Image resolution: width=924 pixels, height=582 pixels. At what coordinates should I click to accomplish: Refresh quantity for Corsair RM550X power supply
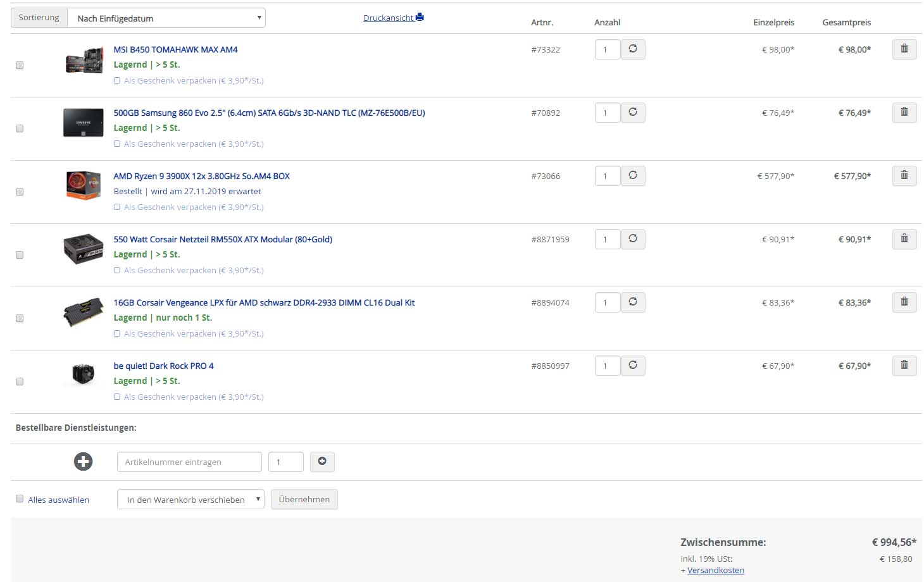tap(633, 239)
